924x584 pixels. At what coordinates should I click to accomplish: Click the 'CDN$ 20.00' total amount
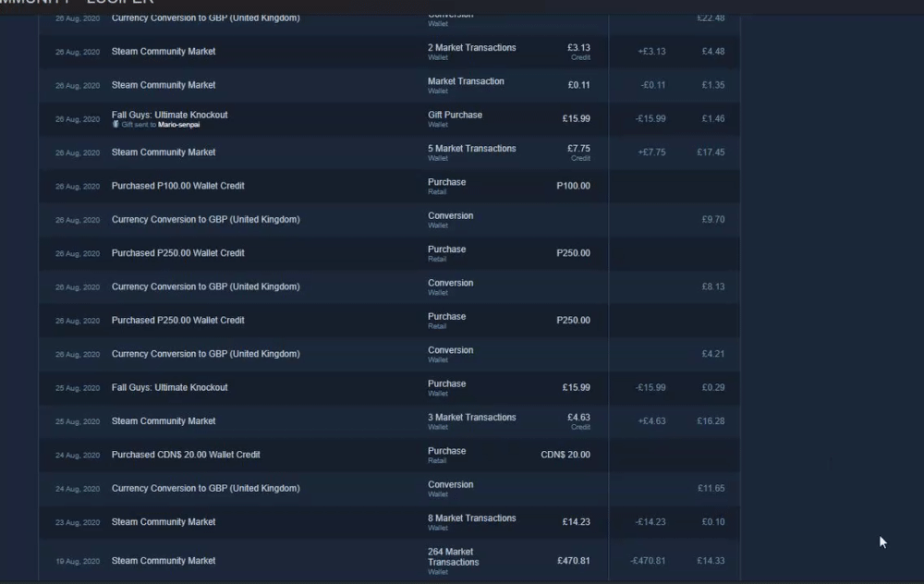pyautogui.click(x=565, y=455)
